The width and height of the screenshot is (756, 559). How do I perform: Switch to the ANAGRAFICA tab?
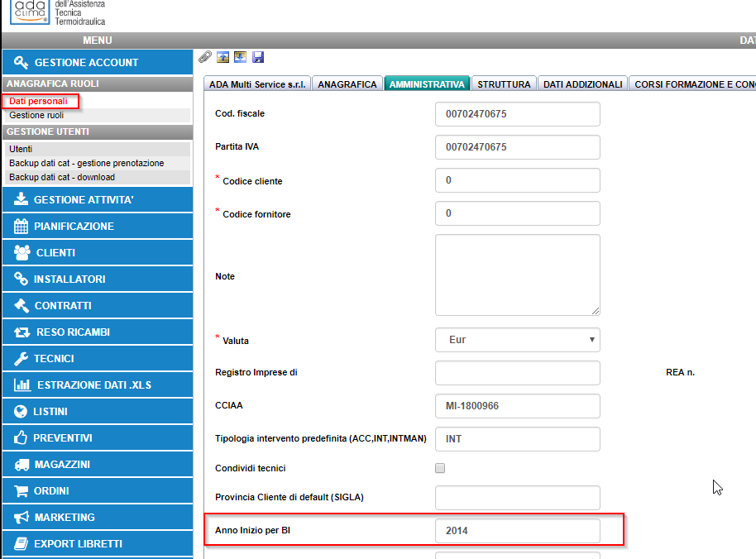tap(347, 84)
